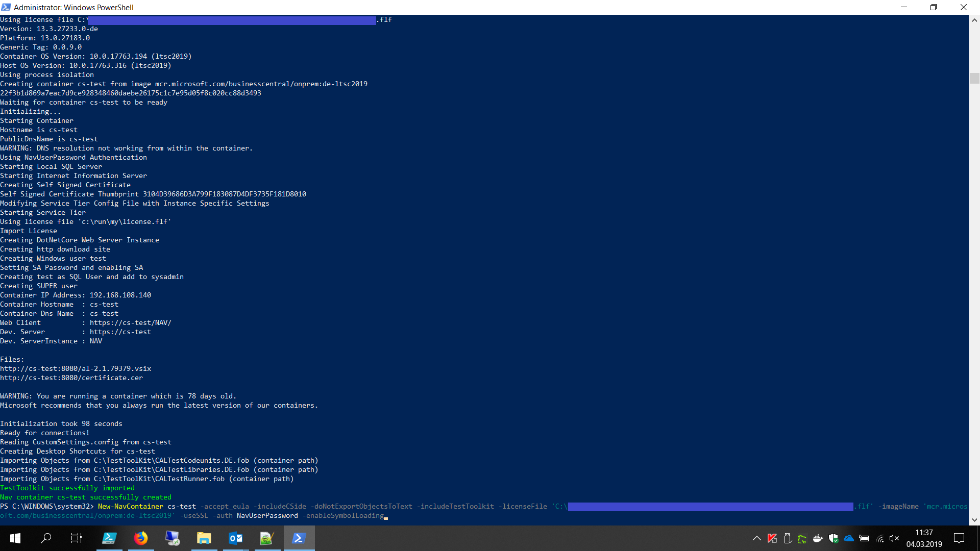This screenshot has width=980, height=551.
Task: Switch to the active PowerShell window on taskbar
Action: click(x=300, y=538)
